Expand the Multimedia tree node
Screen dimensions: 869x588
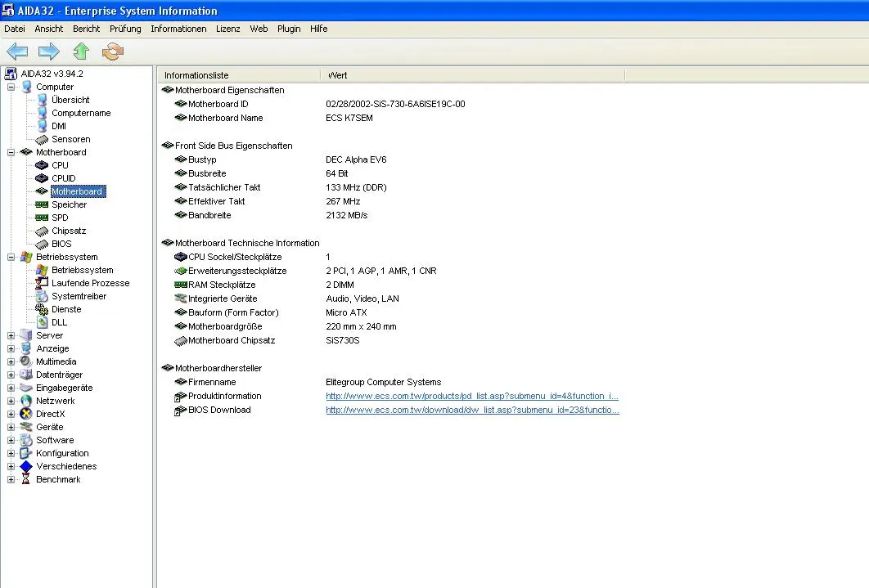coord(11,361)
